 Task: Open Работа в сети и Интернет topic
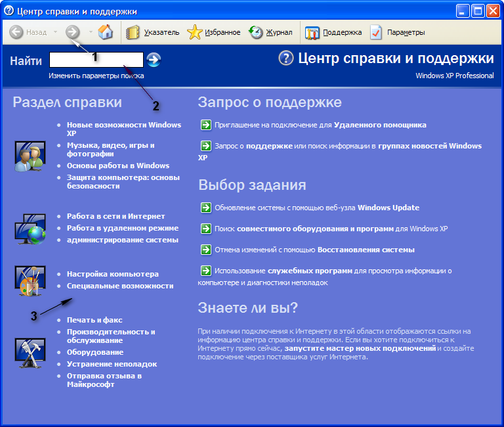click(x=115, y=216)
